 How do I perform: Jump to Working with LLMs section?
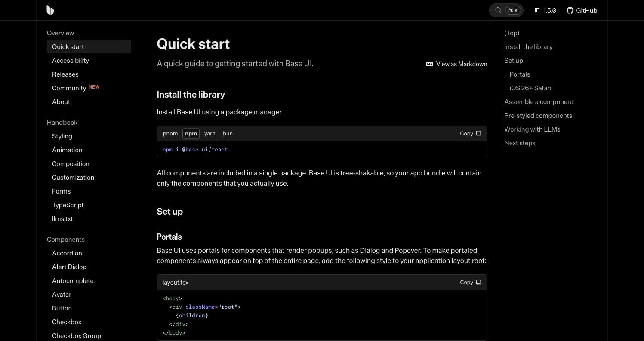coord(532,129)
